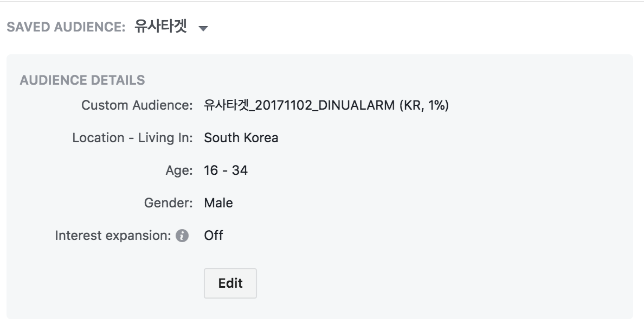Click the AUDIENCE DETAILS heading
This screenshot has width=644, height=329.
(82, 80)
